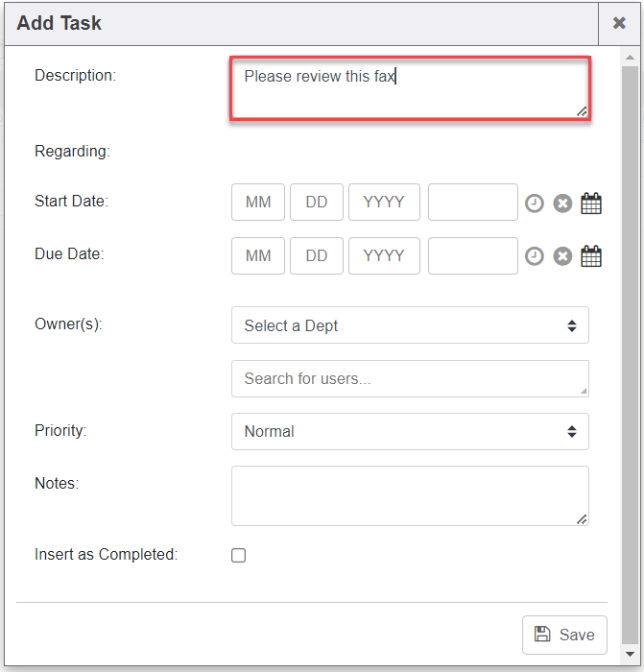This screenshot has height=672, width=644.
Task: Focus the Description text box
Action: point(410,89)
